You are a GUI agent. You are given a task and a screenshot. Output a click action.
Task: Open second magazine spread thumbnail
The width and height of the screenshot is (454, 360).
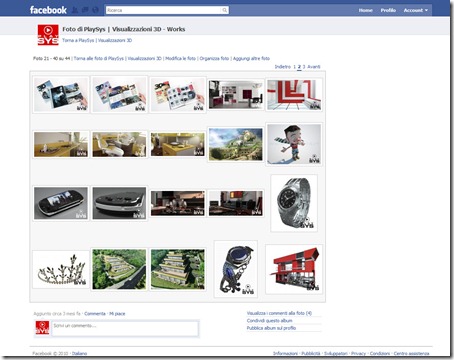point(119,95)
